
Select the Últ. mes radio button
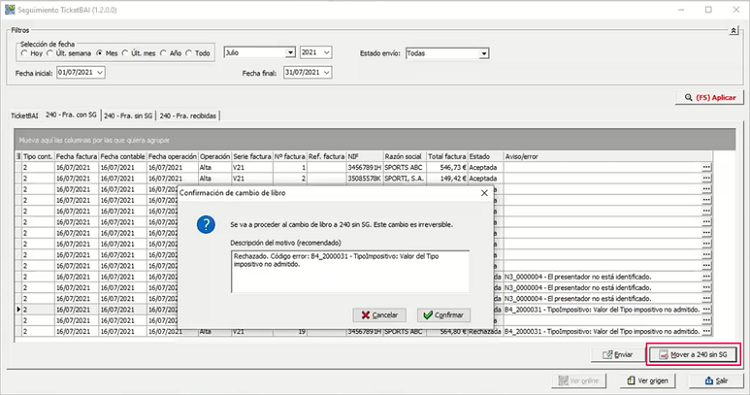pyautogui.click(x=125, y=54)
